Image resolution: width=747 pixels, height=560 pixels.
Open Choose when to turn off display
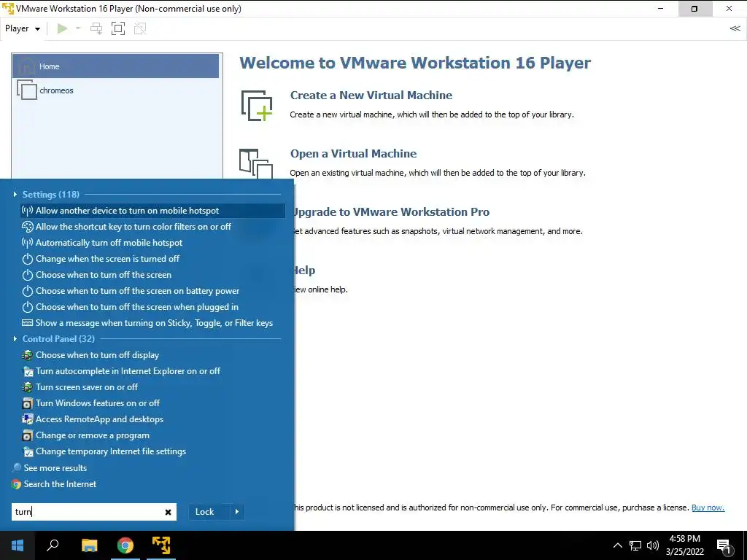(152, 355)
